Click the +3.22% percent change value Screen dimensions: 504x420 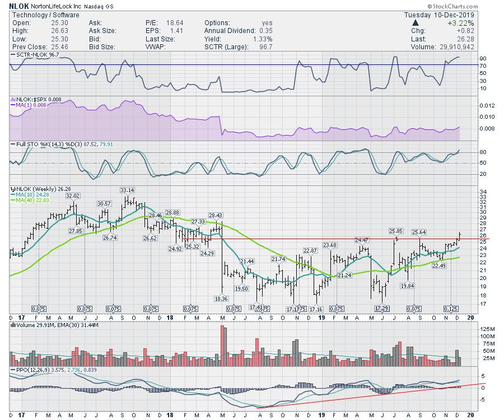[461, 23]
